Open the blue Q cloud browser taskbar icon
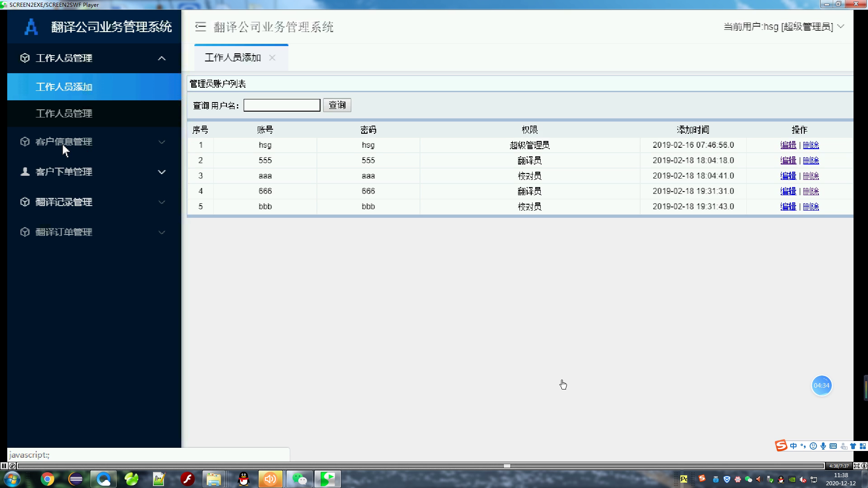 coord(104,479)
